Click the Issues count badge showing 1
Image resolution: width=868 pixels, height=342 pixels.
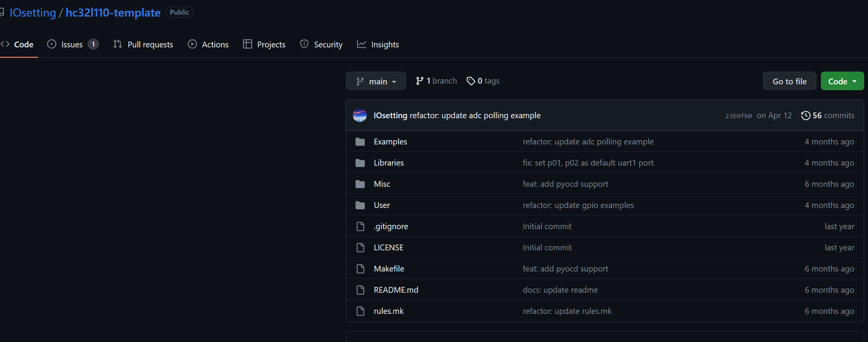coord(93,44)
